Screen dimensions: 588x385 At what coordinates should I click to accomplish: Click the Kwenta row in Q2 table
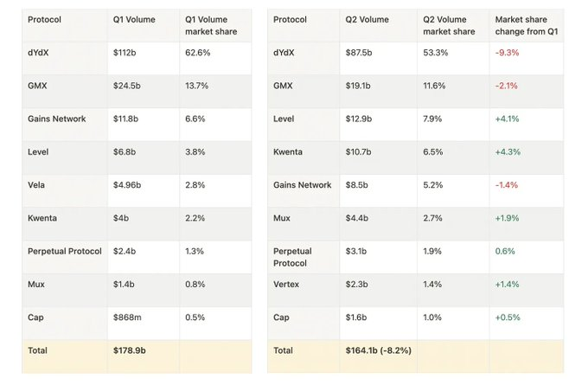pos(416,157)
